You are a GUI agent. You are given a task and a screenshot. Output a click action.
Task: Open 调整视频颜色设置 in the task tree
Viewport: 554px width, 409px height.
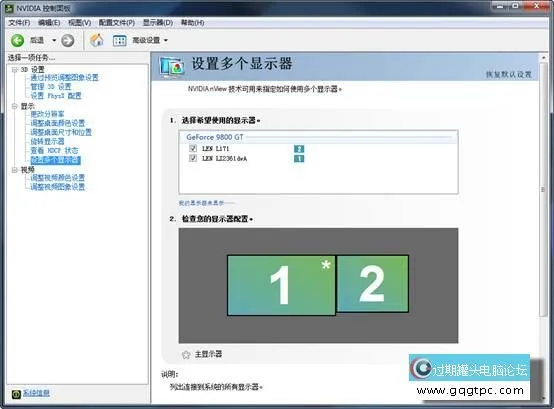(x=58, y=178)
